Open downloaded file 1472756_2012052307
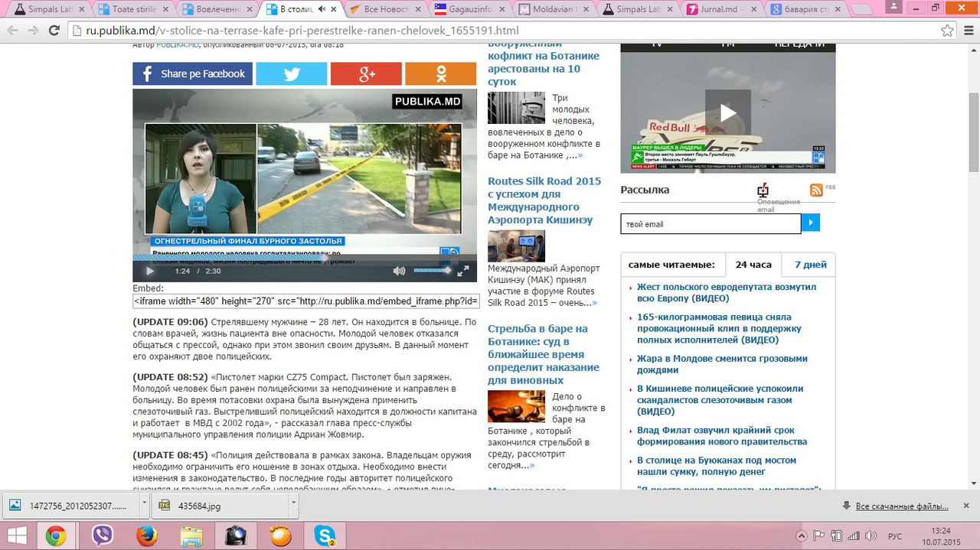This screenshot has width=980, height=550. tap(71, 506)
